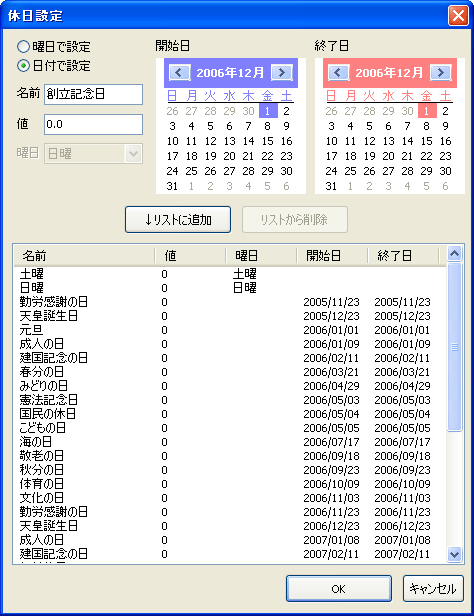Select the 建国記念の日 row dated 2006/02/11
The image size is (474, 616).
pos(230,358)
